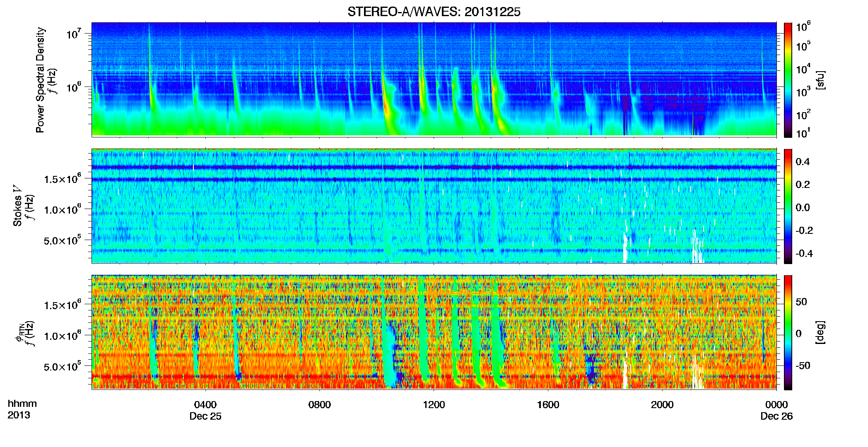
Task: Select the 5.0×10^5 tick label on the Stokes V panel
Action: coord(62,240)
